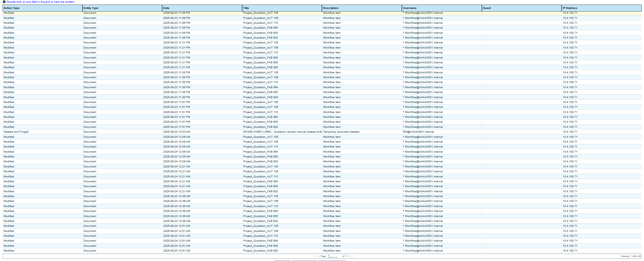Go to the previous page of results
Viewport: 644px width, 261px height.
[x=318, y=256]
